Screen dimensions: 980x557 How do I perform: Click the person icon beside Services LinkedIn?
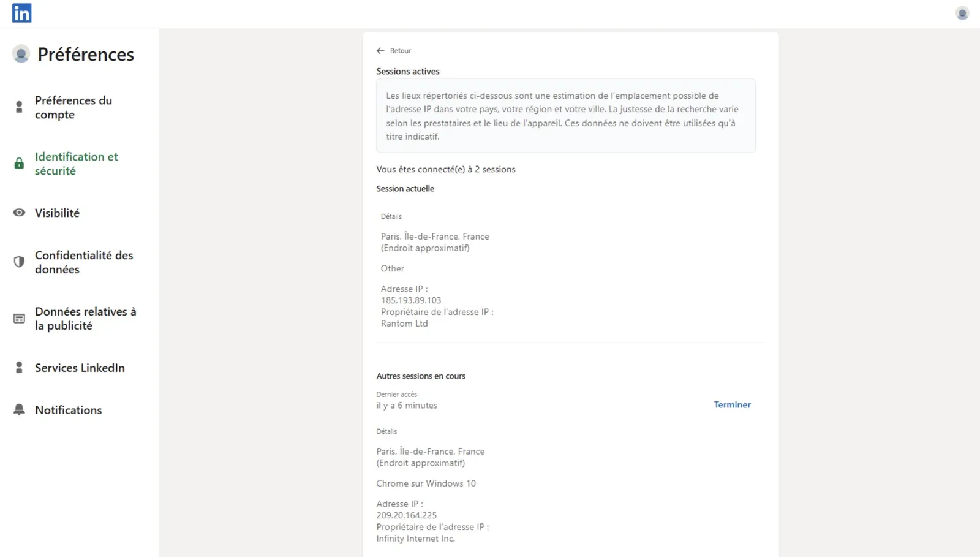point(19,368)
